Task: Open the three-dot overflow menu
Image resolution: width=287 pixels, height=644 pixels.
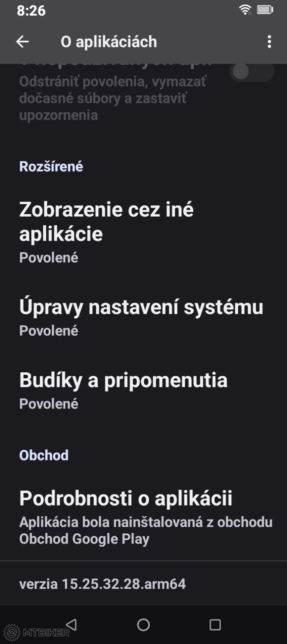Action: point(269,41)
